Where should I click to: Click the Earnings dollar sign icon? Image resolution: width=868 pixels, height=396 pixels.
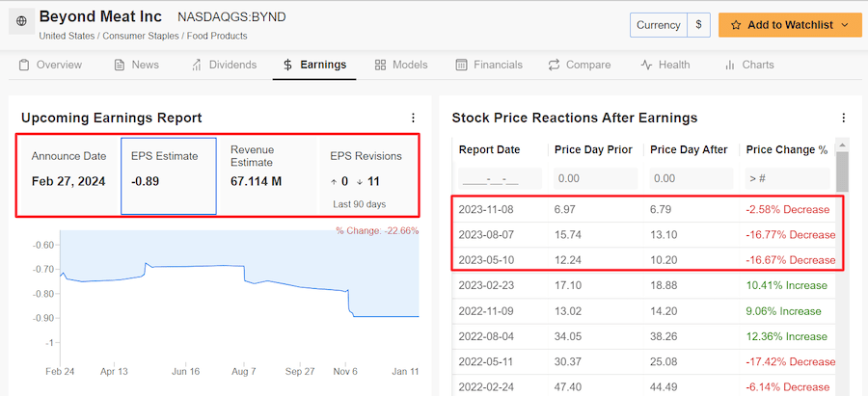pyautogui.click(x=287, y=66)
